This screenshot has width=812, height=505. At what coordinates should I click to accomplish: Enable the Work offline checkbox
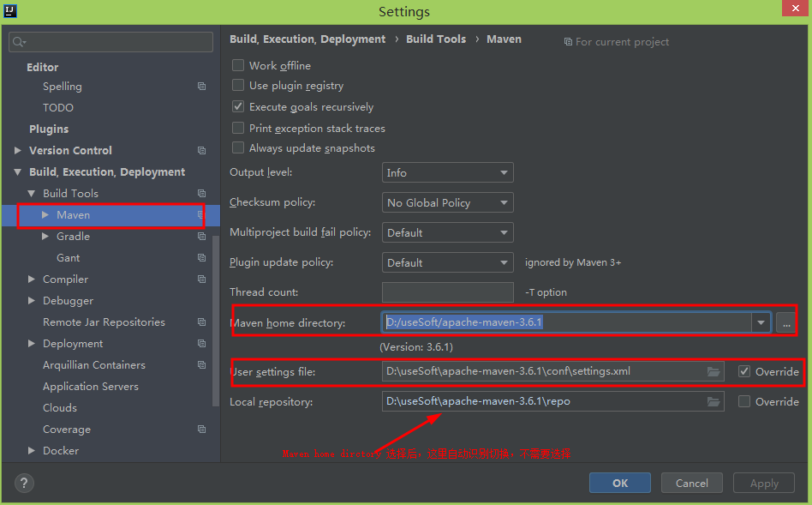(239, 65)
